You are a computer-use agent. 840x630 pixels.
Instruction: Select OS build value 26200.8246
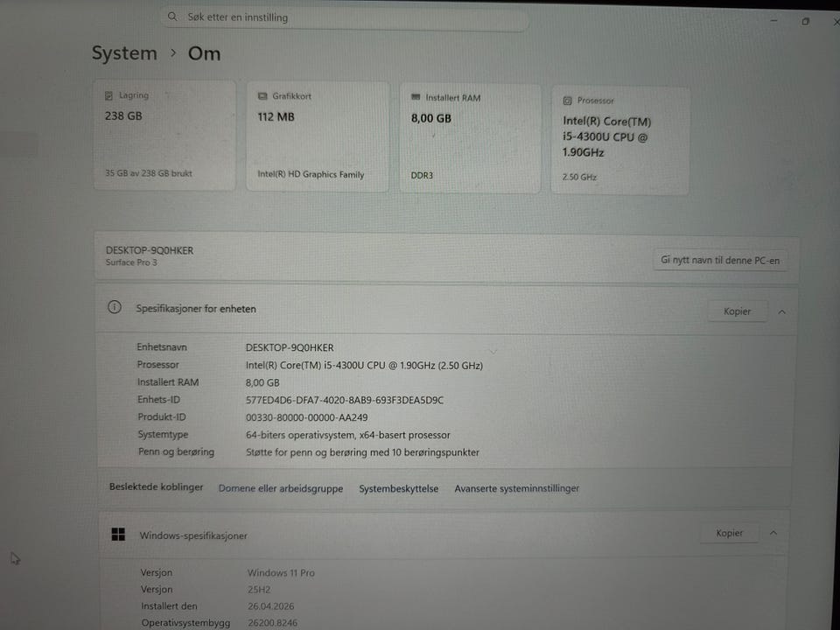[x=272, y=623]
